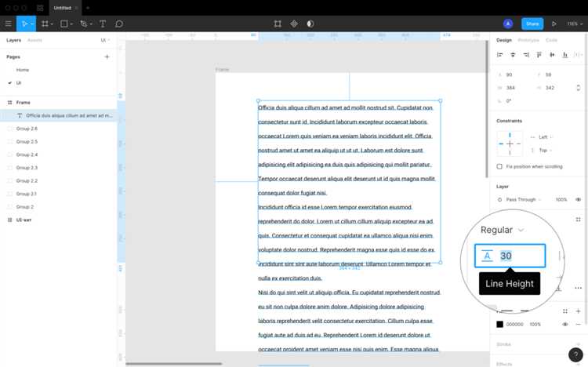Switch to the Layers tab
This screenshot has width=588, height=367.
click(x=13, y=40)
